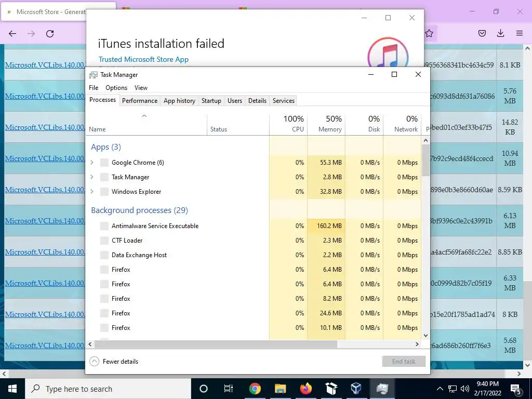Open the View menu in Task Manager
532x399 pixels.
coord(141,87)
